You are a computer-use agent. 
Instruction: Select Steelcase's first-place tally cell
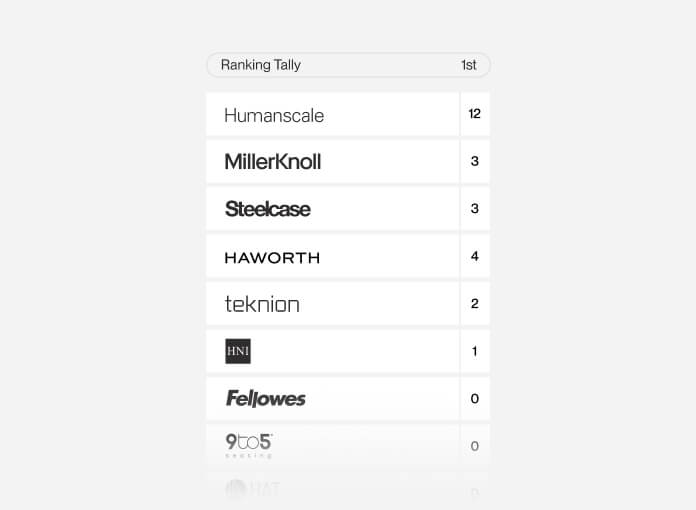click(475, 209)
